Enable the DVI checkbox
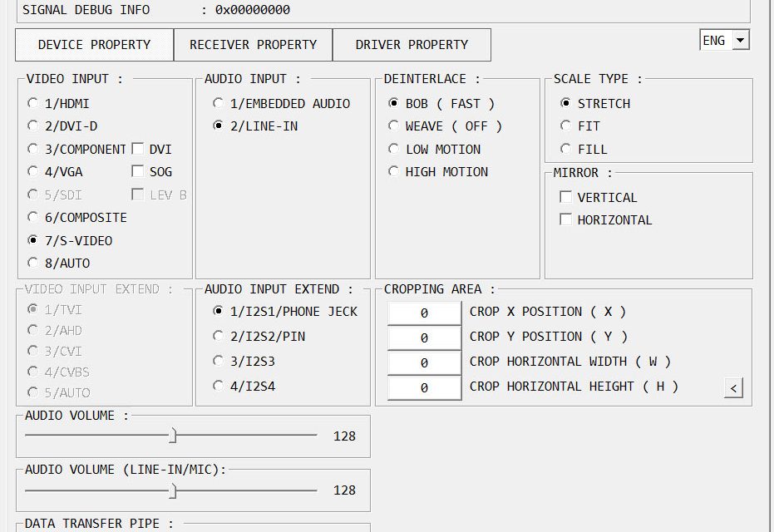 [138, 149]
